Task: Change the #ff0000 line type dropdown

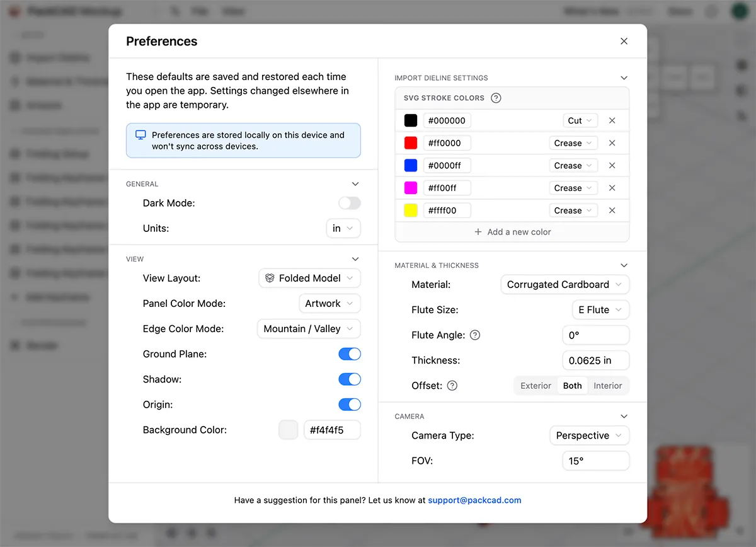Action: (x=573, y=143)
